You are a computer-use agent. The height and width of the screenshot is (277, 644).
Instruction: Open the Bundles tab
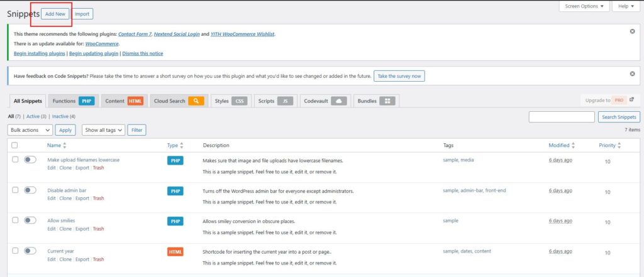tap(376, 101)
